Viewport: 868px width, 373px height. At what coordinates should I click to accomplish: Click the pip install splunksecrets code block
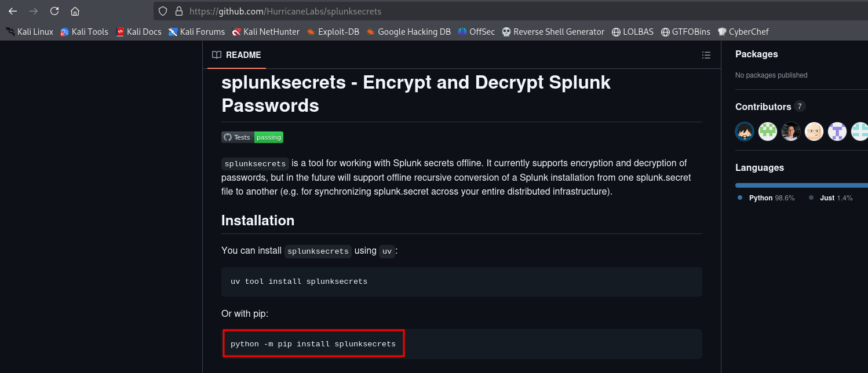click(313, 344)
